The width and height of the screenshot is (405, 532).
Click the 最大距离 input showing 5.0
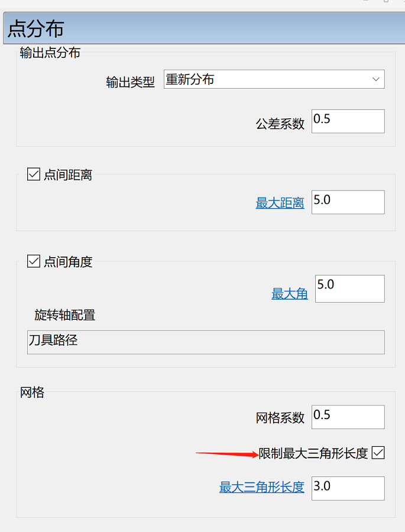click(x=348, y=202)
